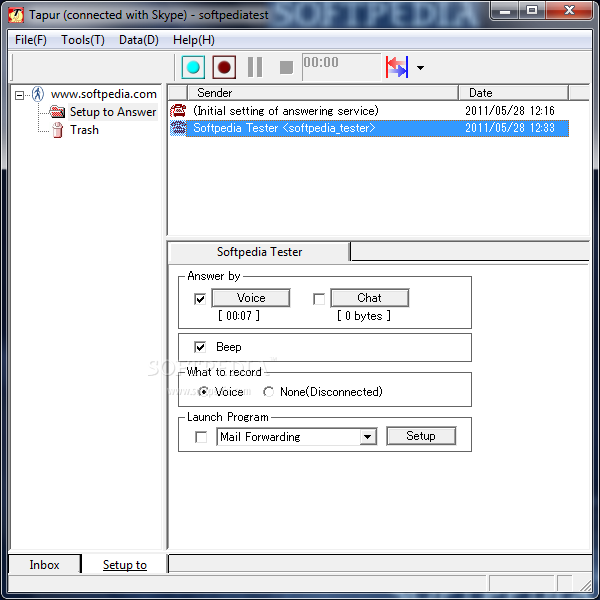Toggle the Beep checkbox

click(x=200, y=347)
